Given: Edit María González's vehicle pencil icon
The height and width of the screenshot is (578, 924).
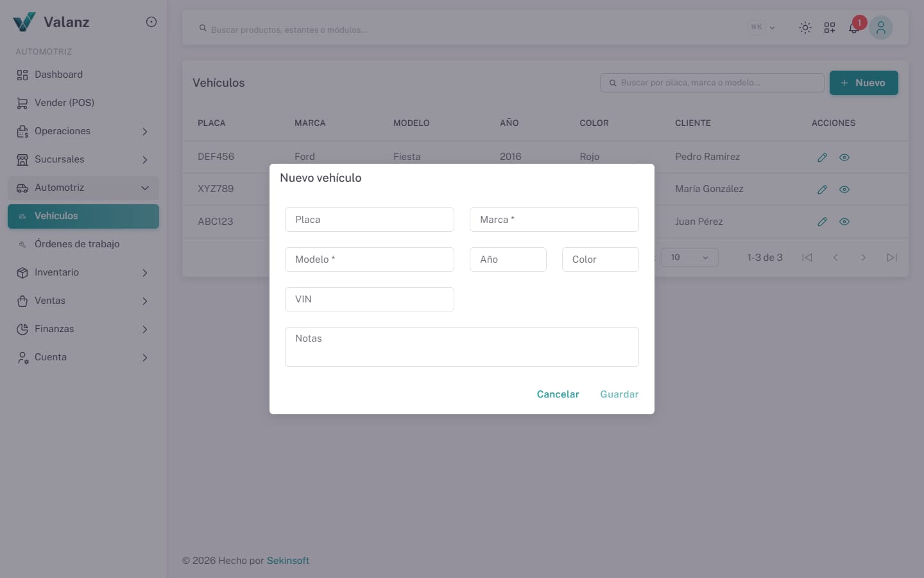Looking at the screenshot, I should (x=822, y=189).
